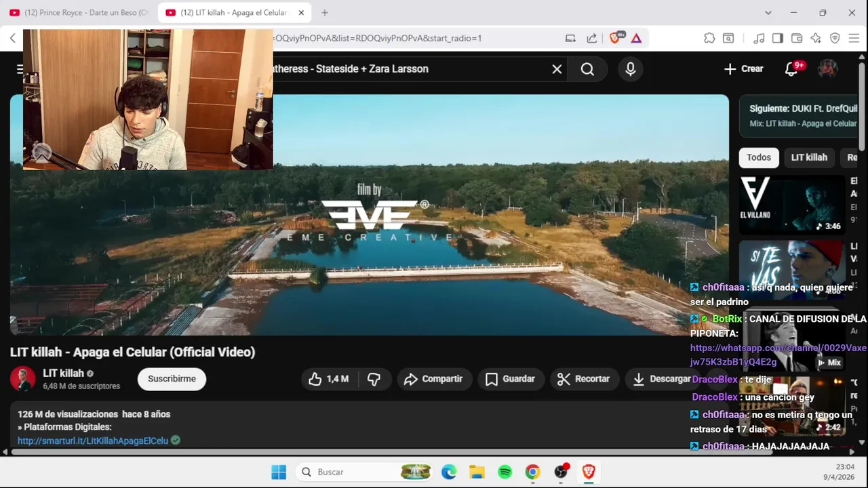The width and height of the screenshot is (868, 488).
Task: Open YouTube notifications bell
Action: pos(791,68)
